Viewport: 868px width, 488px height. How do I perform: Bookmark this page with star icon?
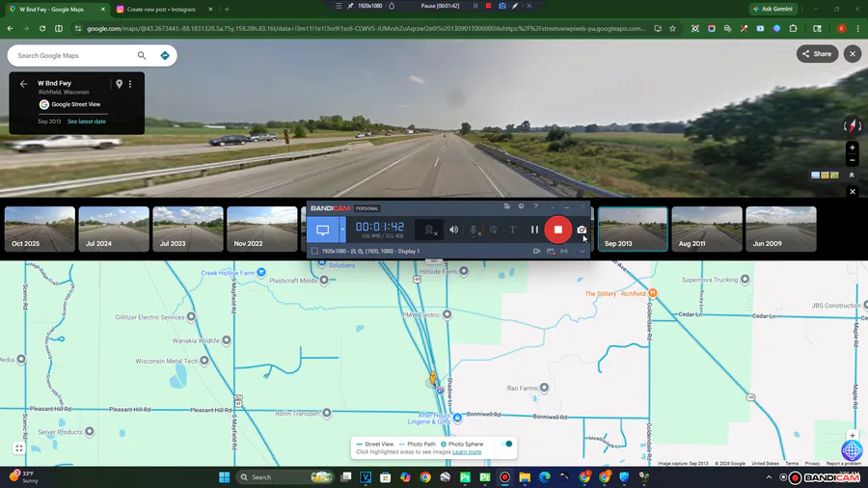click(x=672, y=28)
